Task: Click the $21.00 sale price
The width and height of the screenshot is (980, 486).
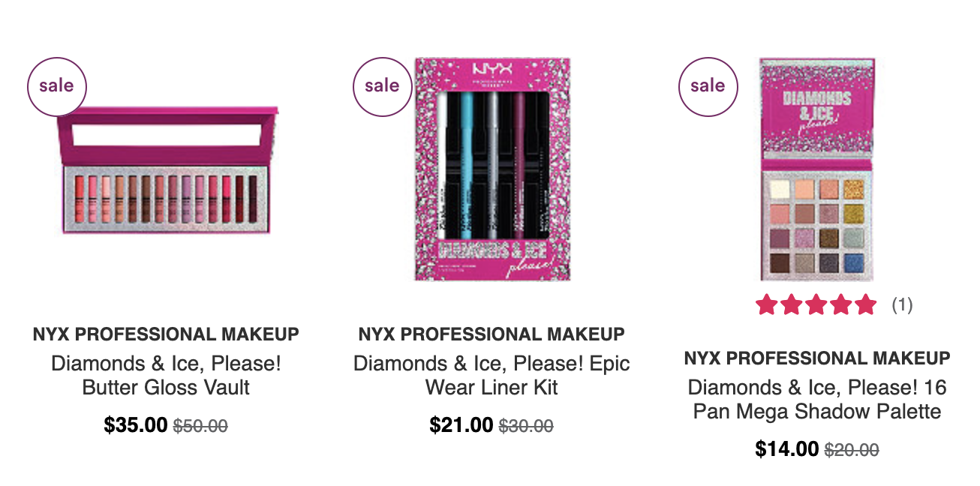Action: 461,425
